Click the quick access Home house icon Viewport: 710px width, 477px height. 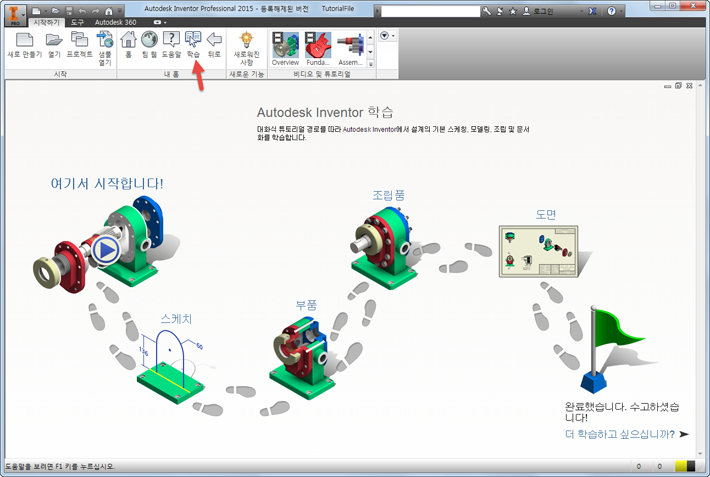point(109,10)
